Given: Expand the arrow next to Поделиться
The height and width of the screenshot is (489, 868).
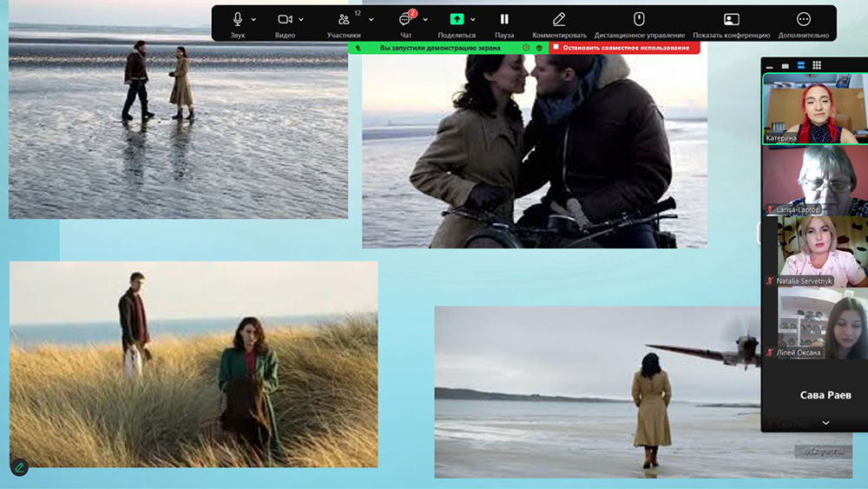Looking at the screenshot, I should coord(473,19).
